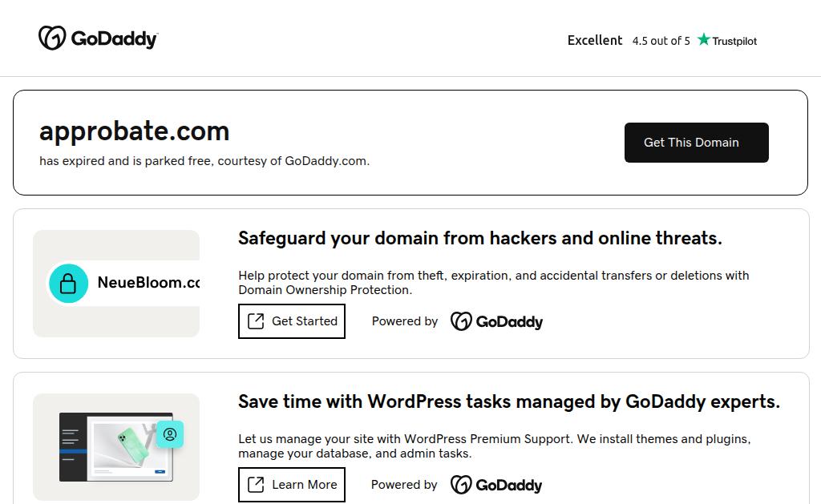This screenshot has height=504, width=821.
Task: Click the external-link icon in Learn More
Action: coord(256,485)
